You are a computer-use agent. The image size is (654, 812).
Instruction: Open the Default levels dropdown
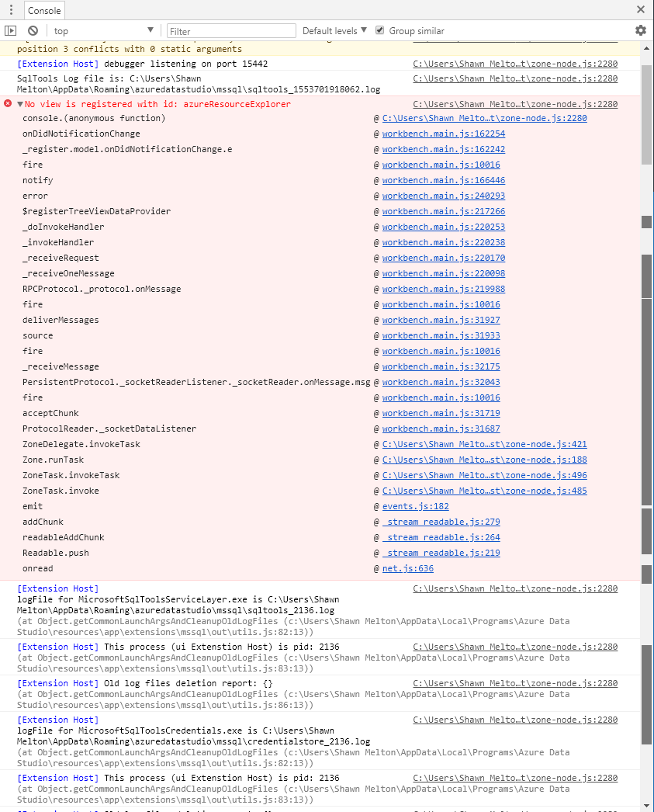(334, 31)
